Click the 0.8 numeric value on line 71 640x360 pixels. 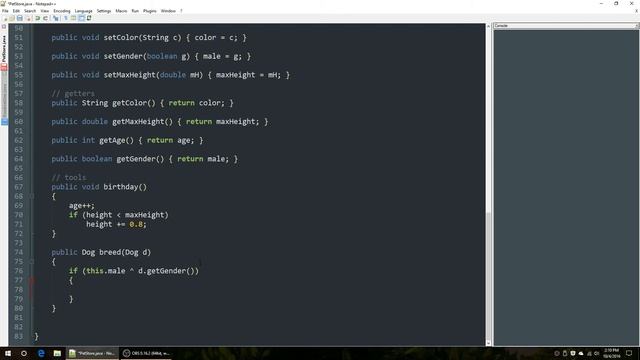coord(136,224)
